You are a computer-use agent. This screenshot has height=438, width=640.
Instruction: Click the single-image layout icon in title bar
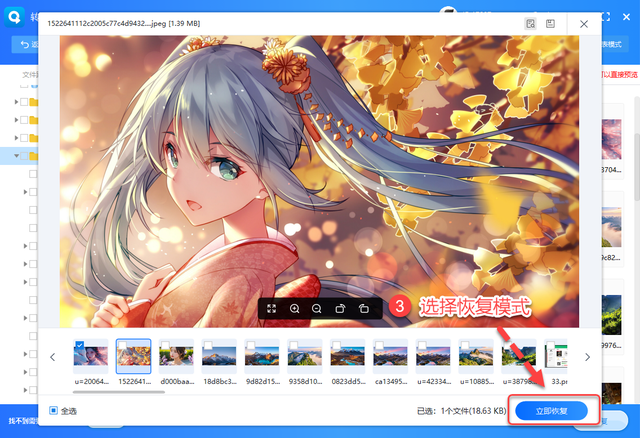click(551, 22)
